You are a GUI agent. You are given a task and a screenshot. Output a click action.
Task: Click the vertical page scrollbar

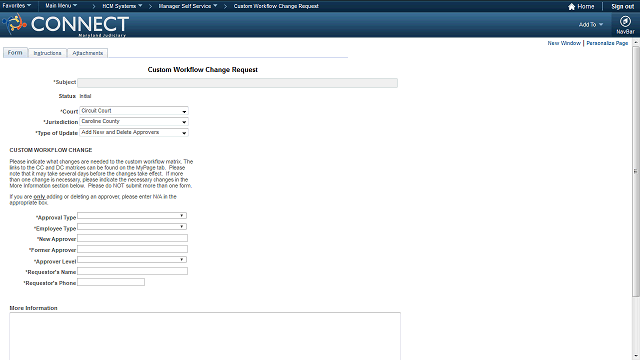tap(636, 171)
